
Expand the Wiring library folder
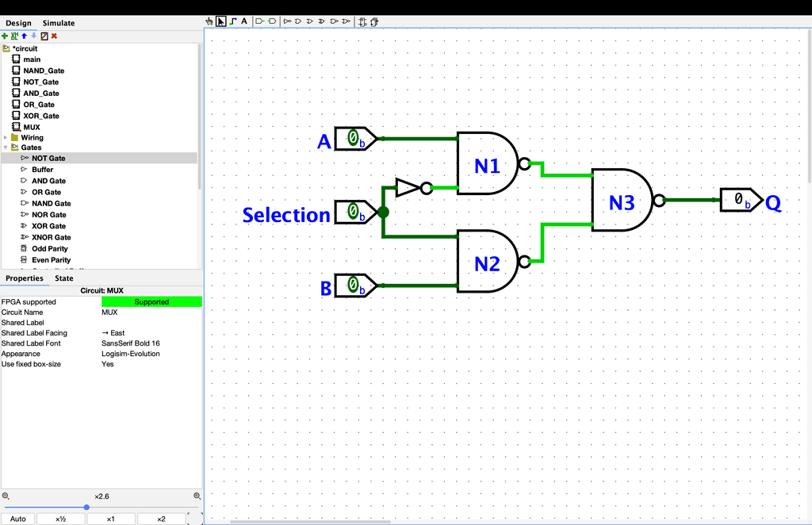tap(6, 137)
